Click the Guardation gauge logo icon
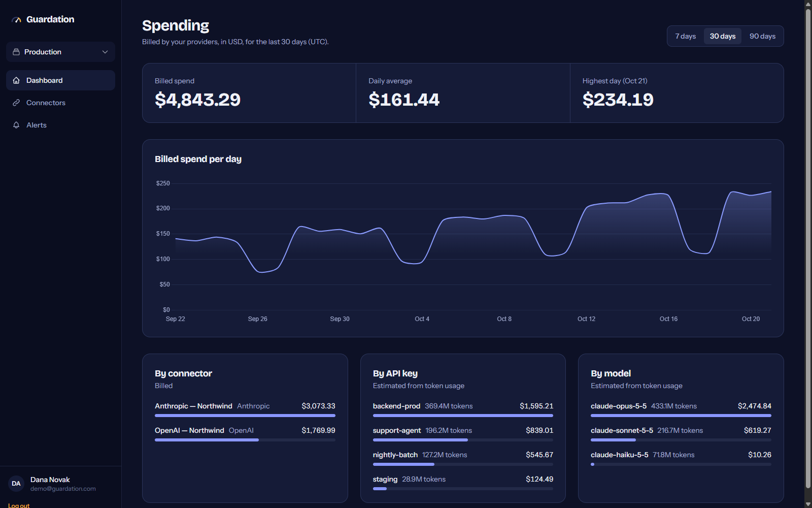 (x=16, y=20)
